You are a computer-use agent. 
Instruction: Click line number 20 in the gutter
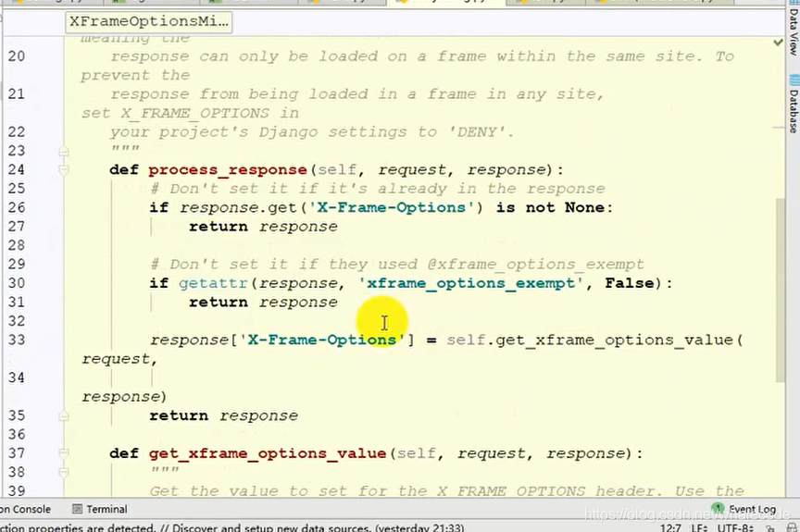(x=17, y=56)
